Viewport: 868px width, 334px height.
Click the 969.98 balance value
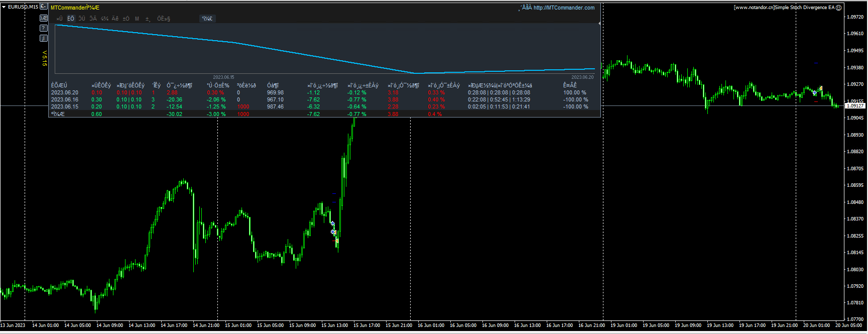pyautogui.click(x=275, y=92)
